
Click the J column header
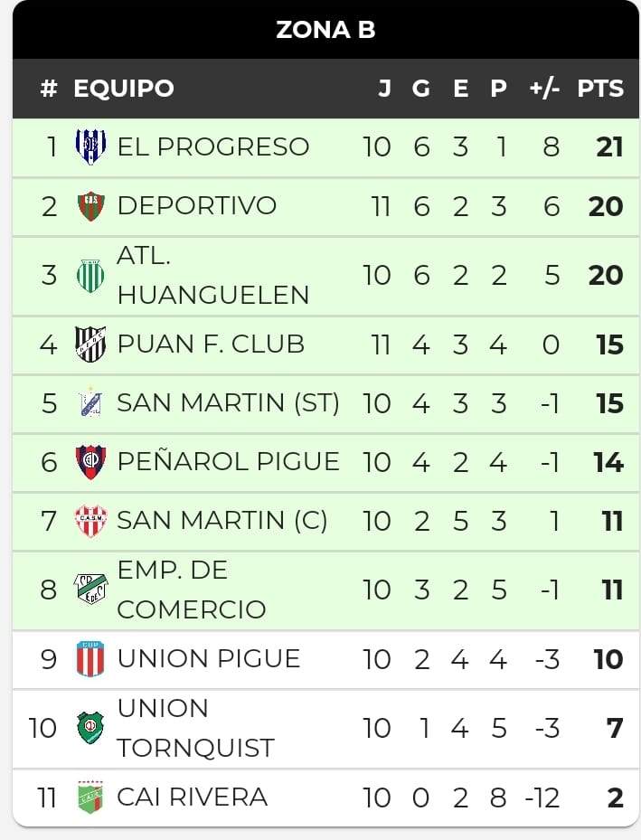(x=384, y=89)
